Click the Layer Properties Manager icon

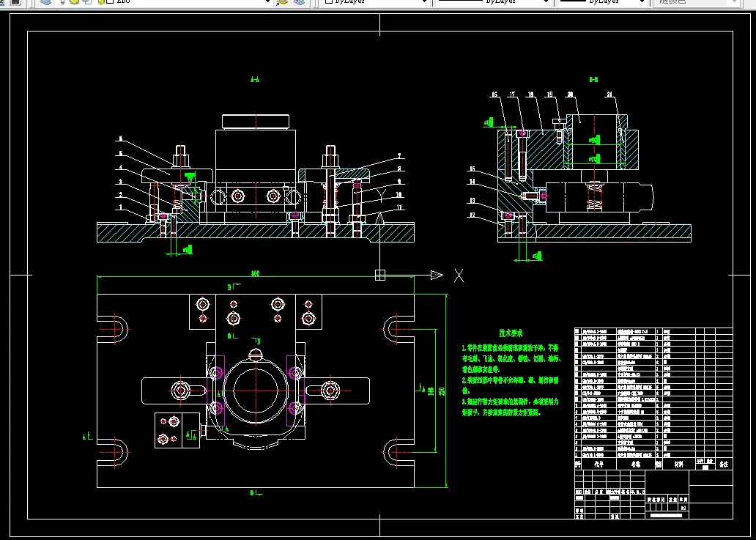point(46,2)
